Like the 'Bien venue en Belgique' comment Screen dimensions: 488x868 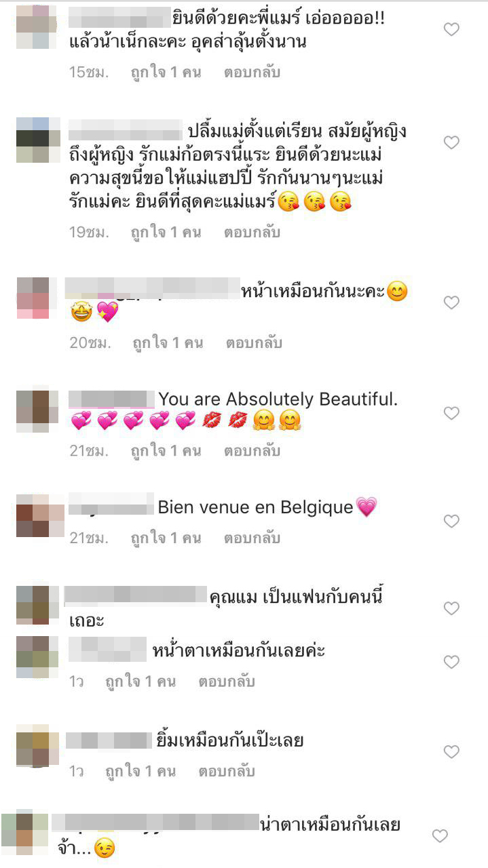coord(451,521)
